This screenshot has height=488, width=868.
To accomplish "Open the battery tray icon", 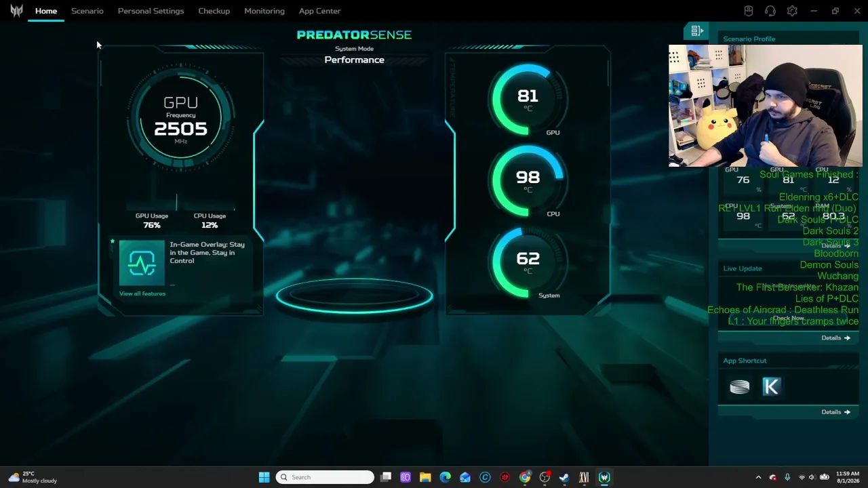I will pos(824,477).
